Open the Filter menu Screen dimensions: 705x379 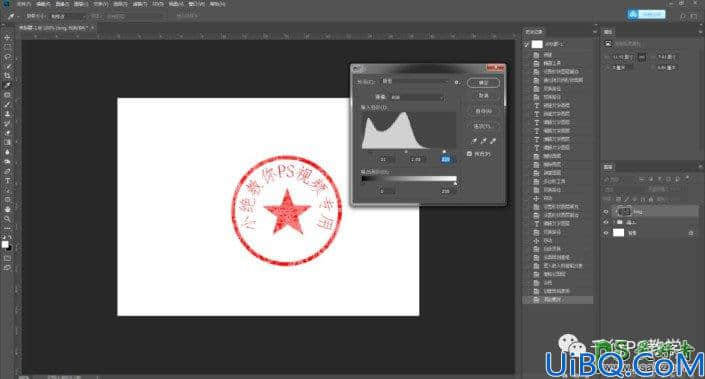139,4
